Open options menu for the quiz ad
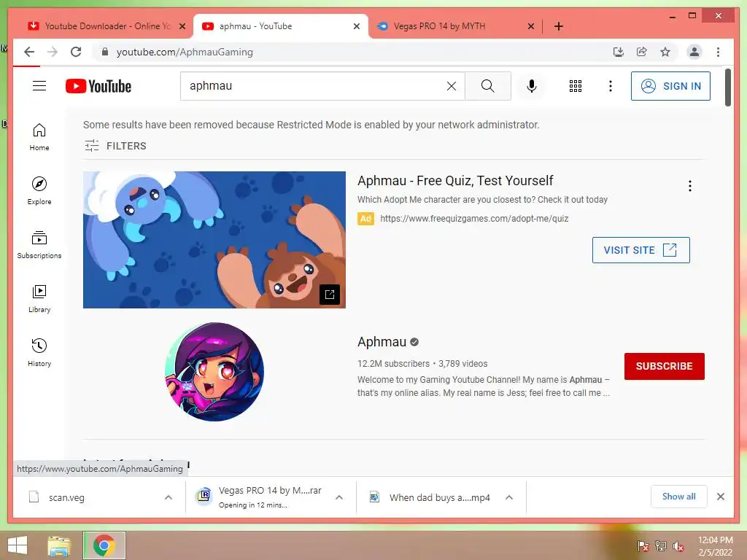The image size is (747, 560). point(690,186)
